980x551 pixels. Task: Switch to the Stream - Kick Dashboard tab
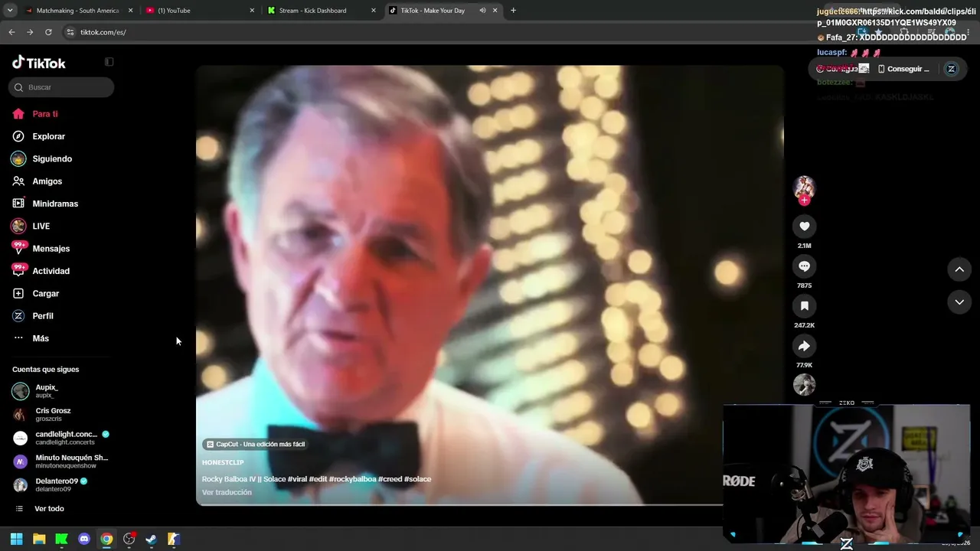pyautogui.click(x=322, y=11)
